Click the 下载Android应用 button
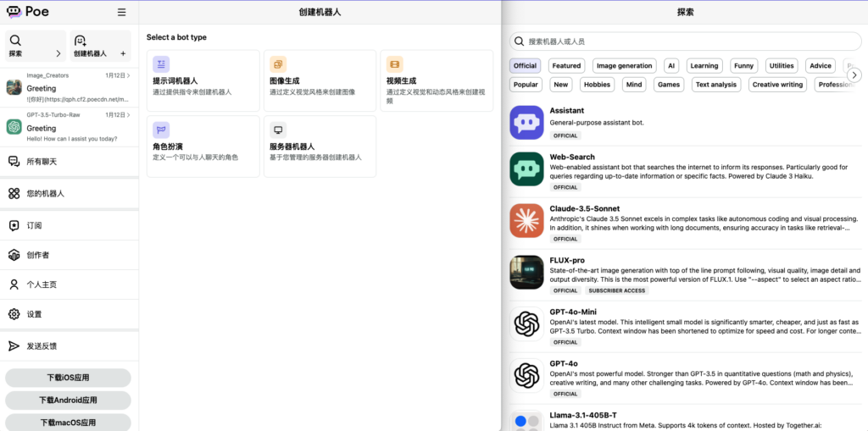 (68, 400)
